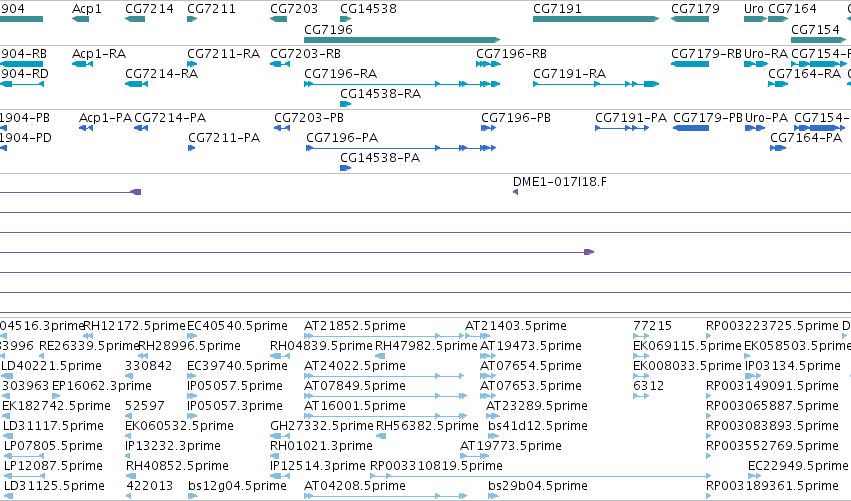
Task: Click EST RH56382.5prime
Action: [x=427, y=426]
